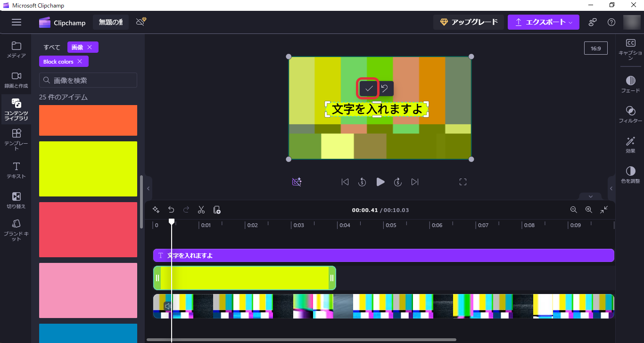644x343 pixels.
Task: Zoom out the timeline
Action: pyautogui.click(x=574, y=210)
